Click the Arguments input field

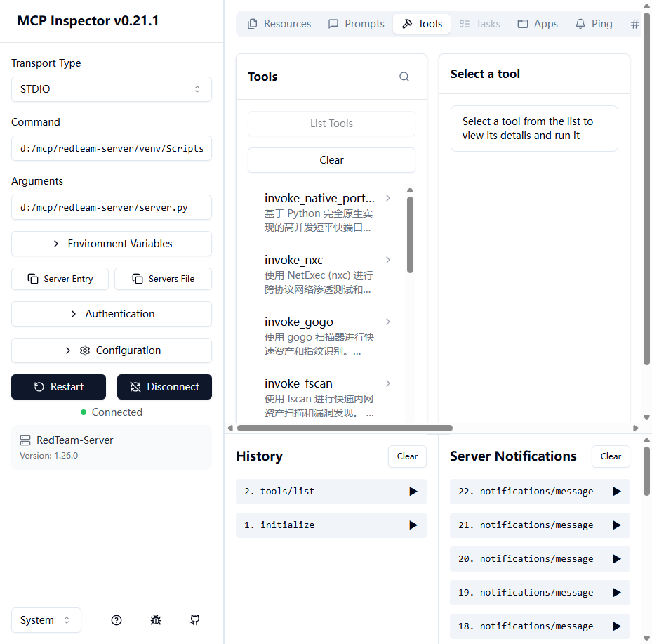pos(111,207)
